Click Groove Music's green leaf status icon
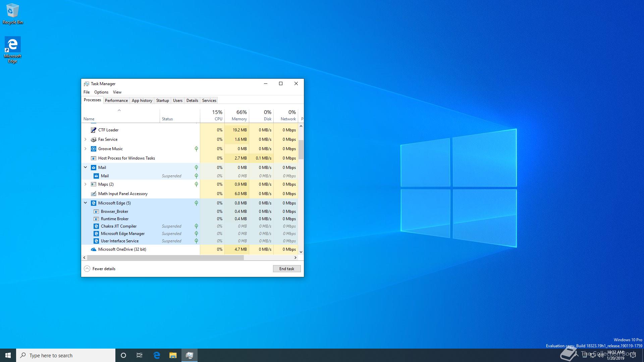644x362 pixels. pos(196,149)
